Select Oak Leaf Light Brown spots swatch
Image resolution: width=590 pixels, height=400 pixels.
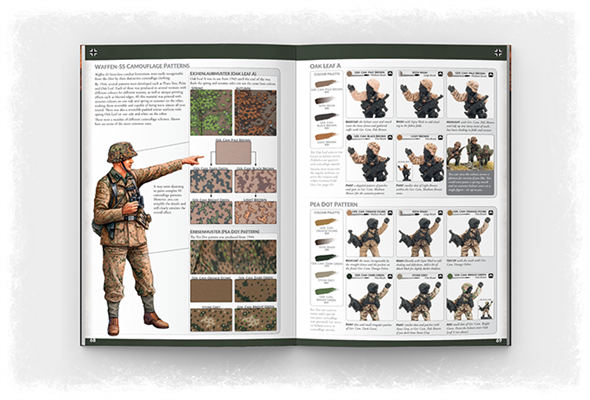(x=255, y=213)
